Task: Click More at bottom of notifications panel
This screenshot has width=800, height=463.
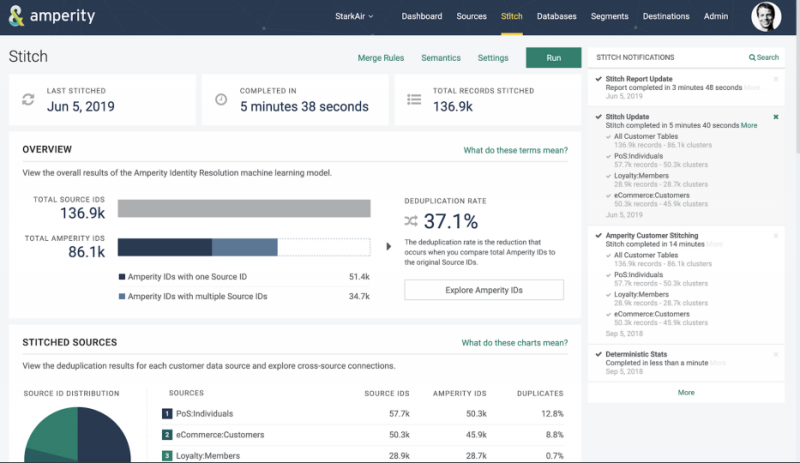Action: coord(686,393)
